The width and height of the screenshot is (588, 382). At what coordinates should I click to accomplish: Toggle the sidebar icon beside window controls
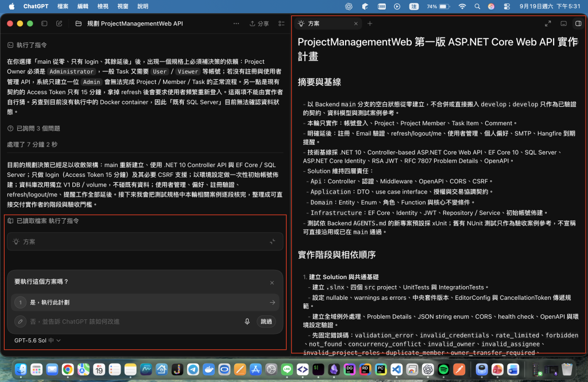point(44,24)
